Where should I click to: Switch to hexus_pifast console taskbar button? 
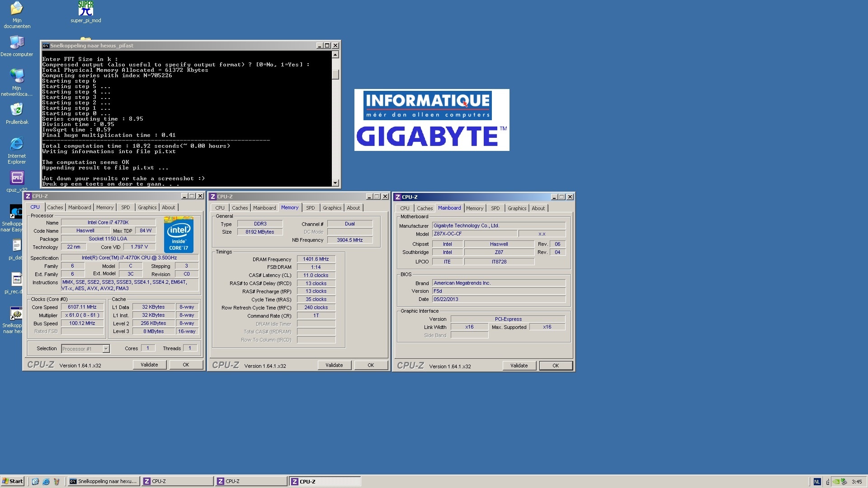pos(103,481)
